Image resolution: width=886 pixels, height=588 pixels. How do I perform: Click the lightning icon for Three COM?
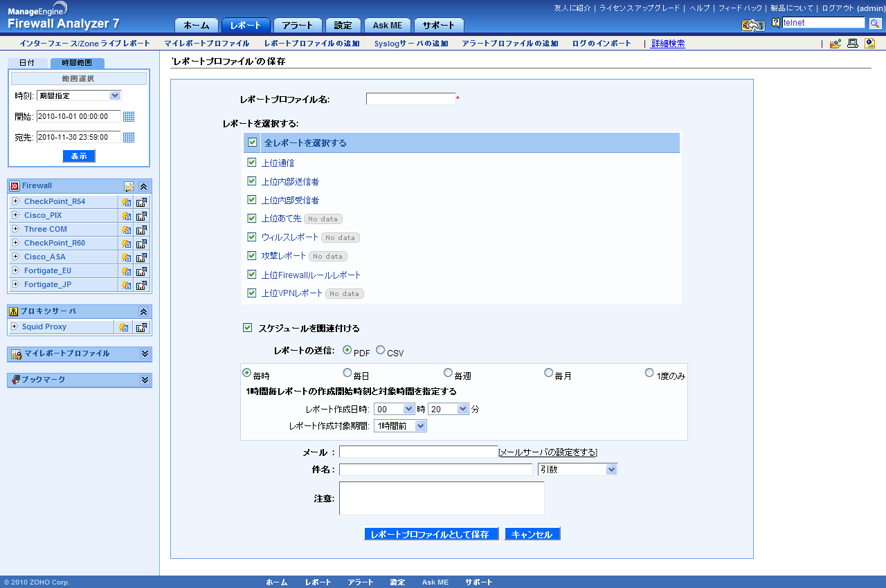pyautogui.click(x=126, y=230)
